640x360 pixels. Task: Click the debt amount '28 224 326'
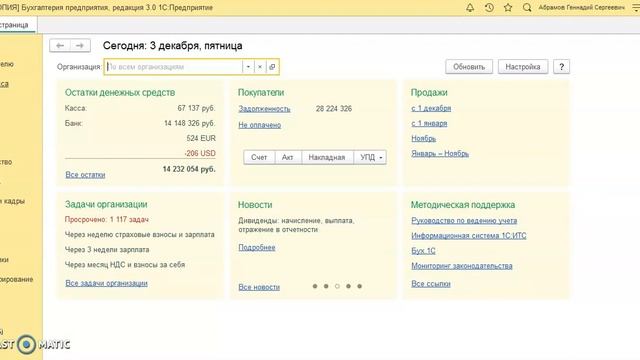[x=334, y=109]
